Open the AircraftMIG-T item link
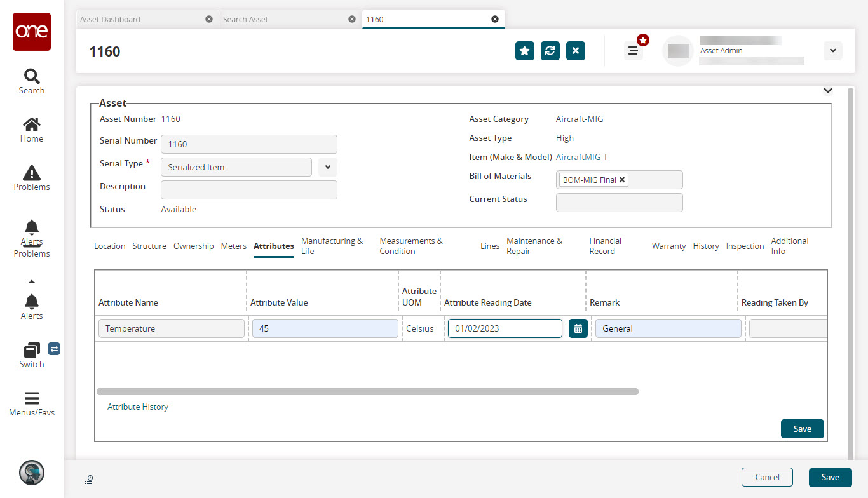The image size is (868, 498). click(581, 157)
